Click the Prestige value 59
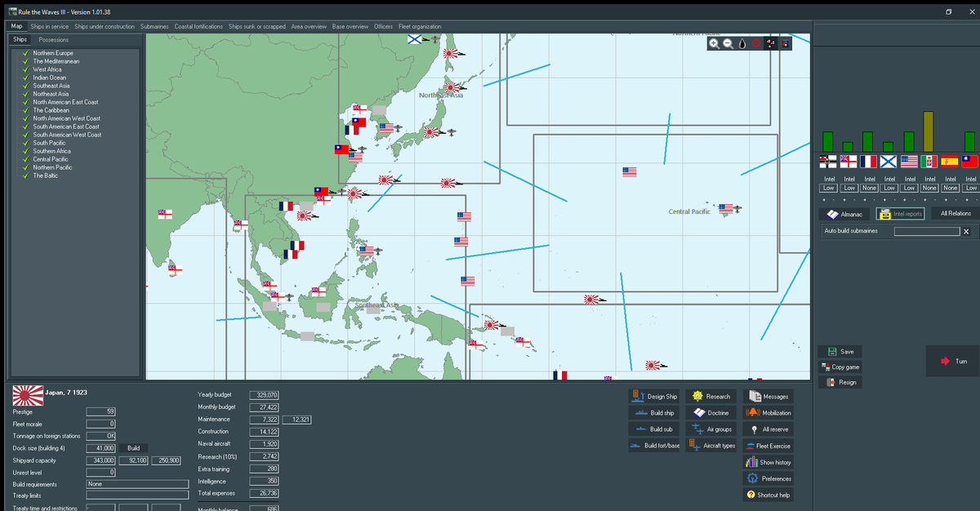Screen dimensions: 980x511 pyautogui.click(x=101, y=411)
